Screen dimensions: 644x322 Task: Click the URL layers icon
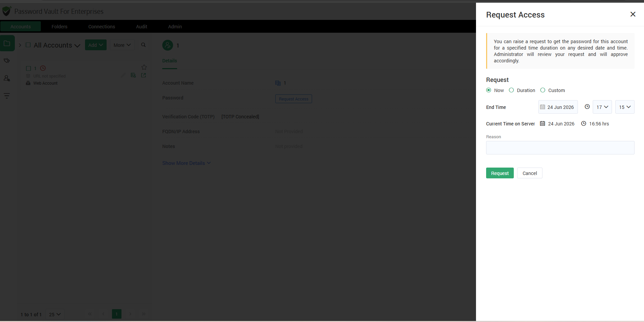pos(28,76)
